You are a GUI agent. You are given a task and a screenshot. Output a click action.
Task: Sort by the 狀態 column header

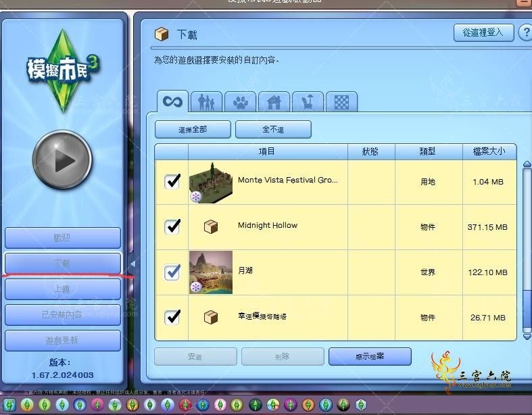(x=371, y=151)
